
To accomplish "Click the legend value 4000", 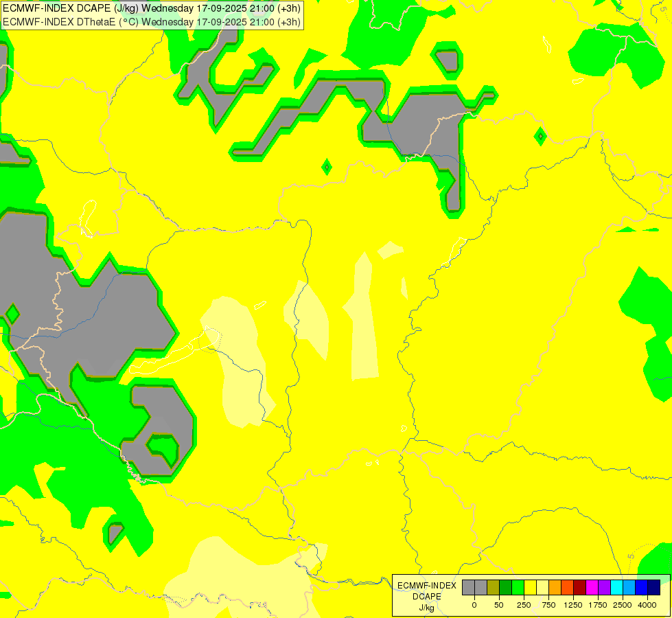I will click(647, 605).
